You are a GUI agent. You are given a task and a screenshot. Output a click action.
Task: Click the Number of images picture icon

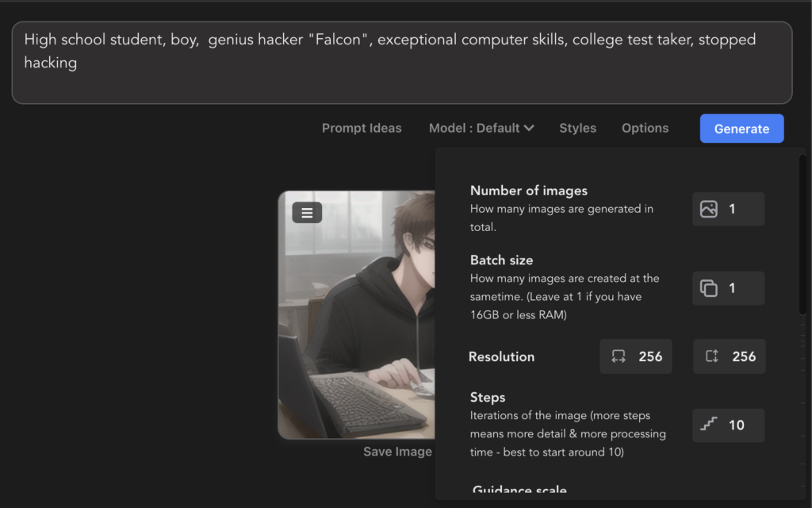click(709, 210)
